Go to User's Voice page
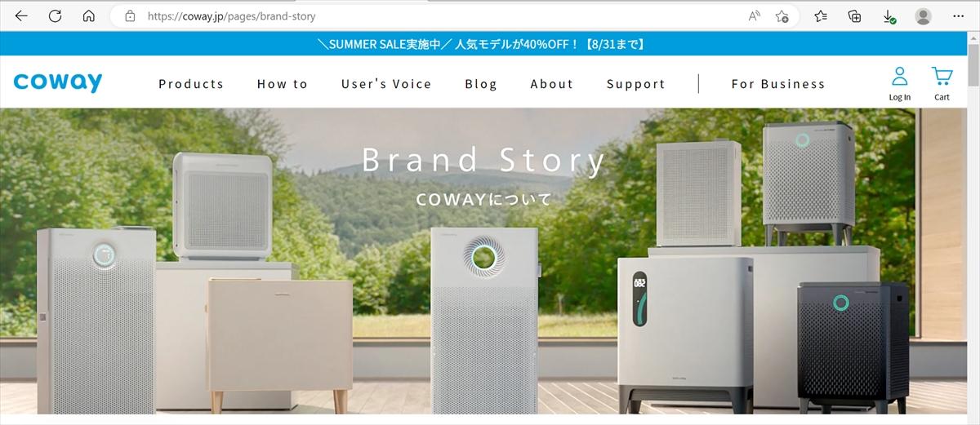Viewport: 980px width, 425px height. [x=386, y=84]
